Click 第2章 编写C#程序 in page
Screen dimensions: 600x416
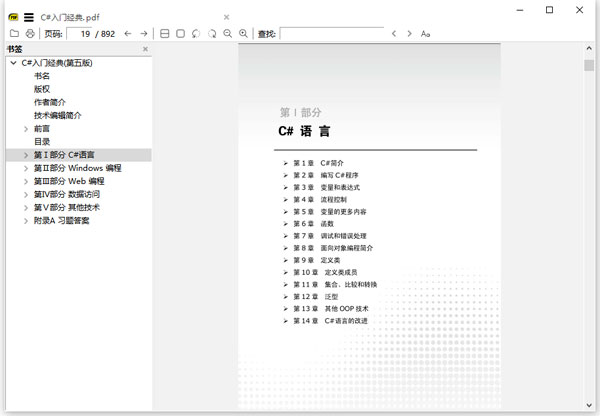(x=326, y=175)
